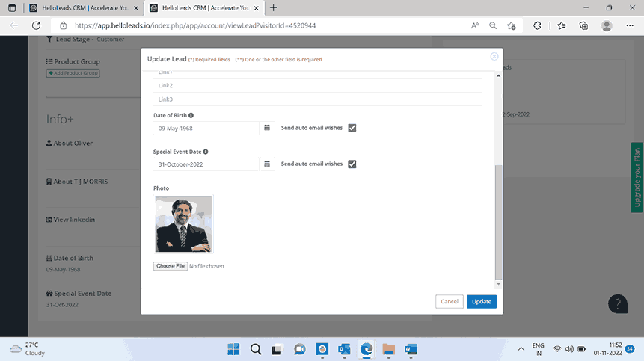This screenshot has height=361, width=644.
Task: Close the first HelloLeads browser tab
Action: pyautogui.click(x=136, y=8)
